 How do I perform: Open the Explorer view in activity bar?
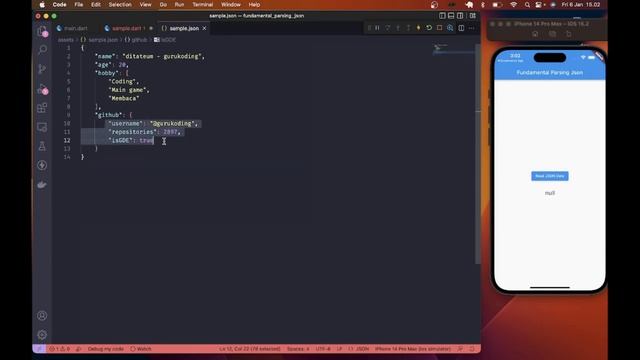coord(42,31)
